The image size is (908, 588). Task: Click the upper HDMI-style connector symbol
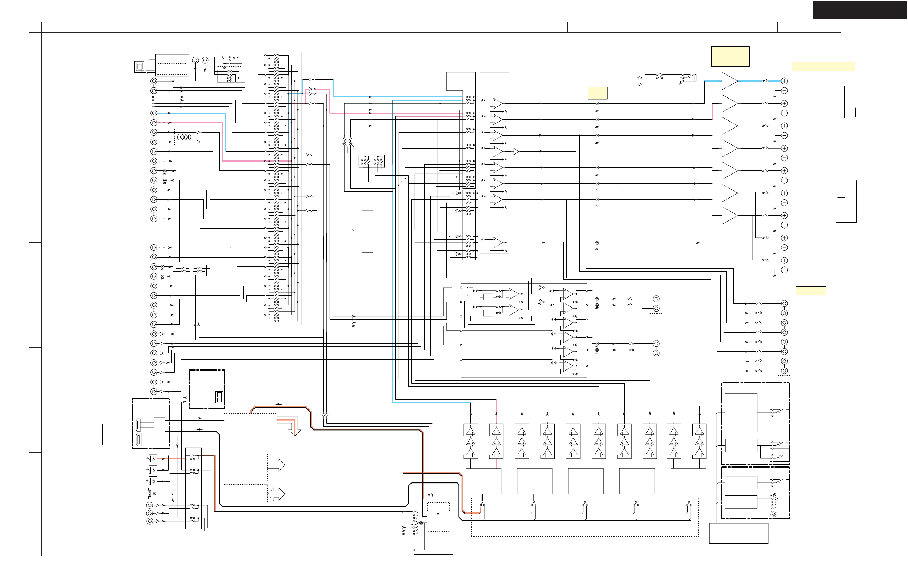pyautogui.click(x=139, y=424)
